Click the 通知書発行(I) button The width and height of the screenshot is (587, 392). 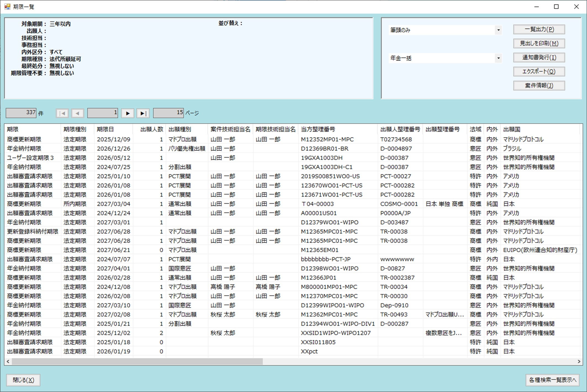pos(539,57)
